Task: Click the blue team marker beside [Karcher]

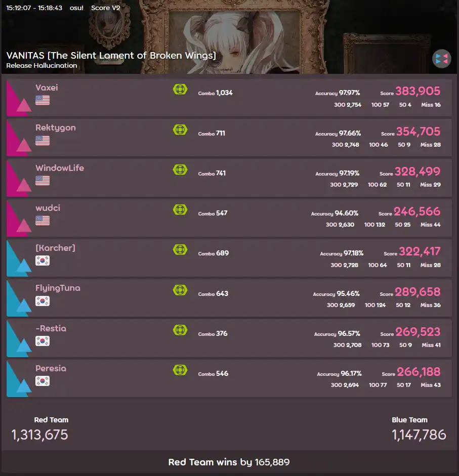Action: pyautogui.click(x=19, y=258)
